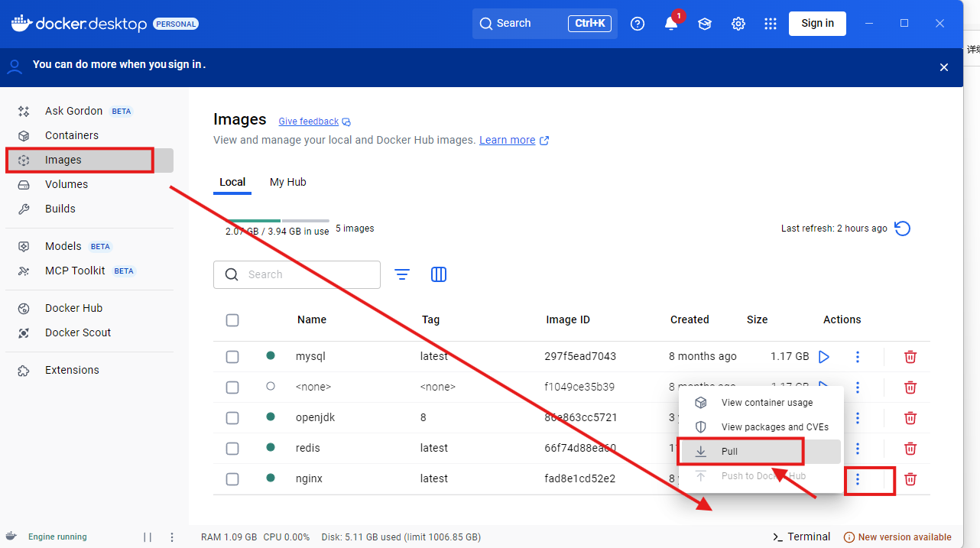Switch to the My Hub tab
Image resolution: width=980 pixels, height=548 pixels.
(x=288, y=182)
